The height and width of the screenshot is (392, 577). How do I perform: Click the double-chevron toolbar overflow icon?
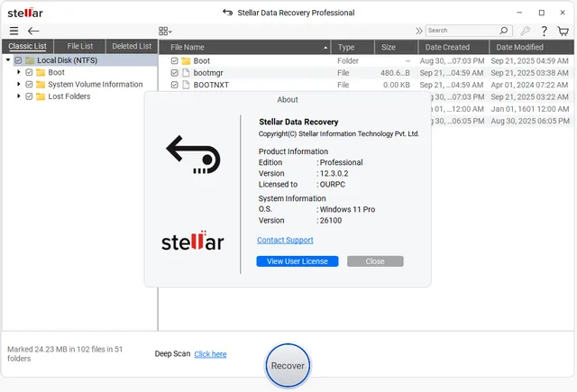419,31
